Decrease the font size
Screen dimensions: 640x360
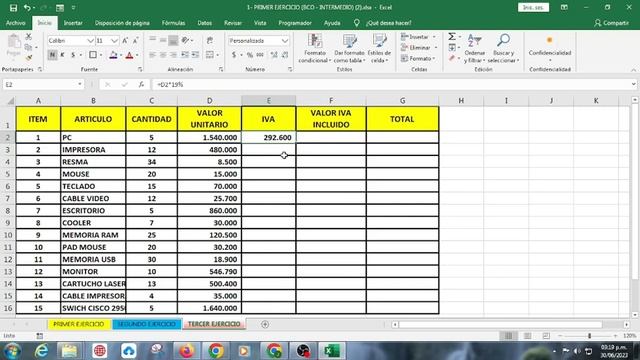pos(136,40)
